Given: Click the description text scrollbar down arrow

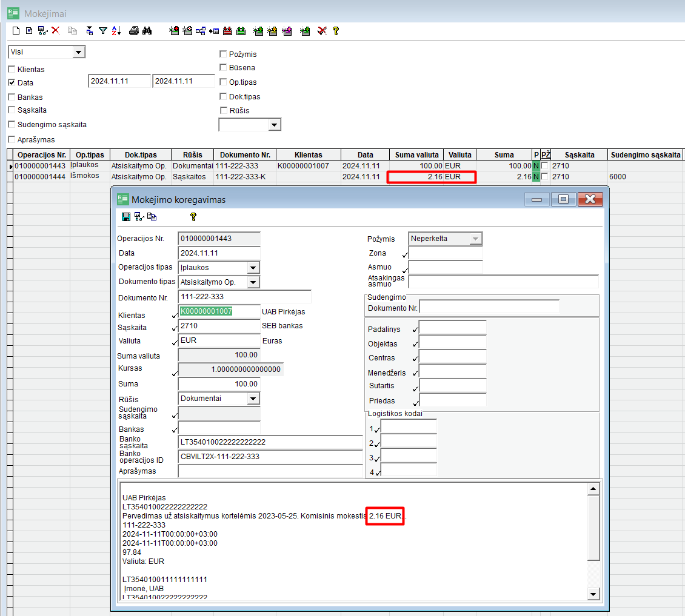Looking at the screenshot, I should [x=594, y=595].
